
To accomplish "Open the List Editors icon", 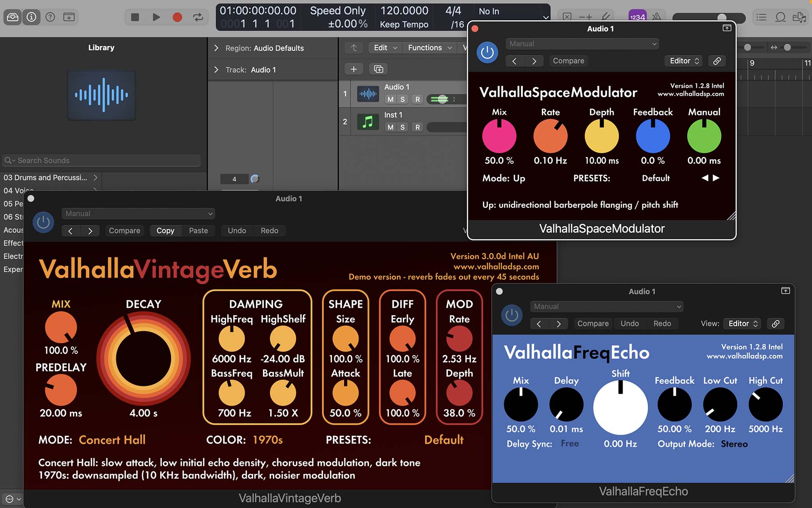I will point(761,17).
